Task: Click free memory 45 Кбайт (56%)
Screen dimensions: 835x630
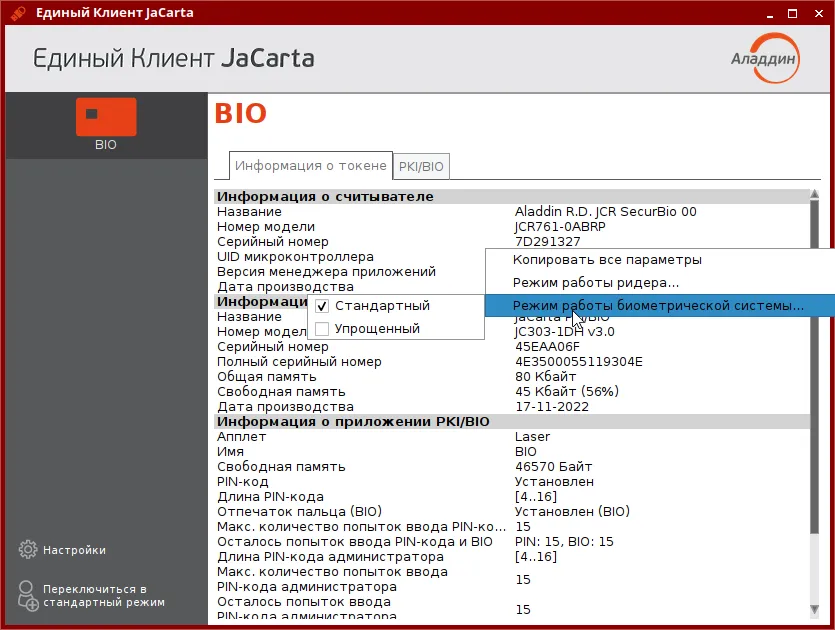Action: click(567, 391)
